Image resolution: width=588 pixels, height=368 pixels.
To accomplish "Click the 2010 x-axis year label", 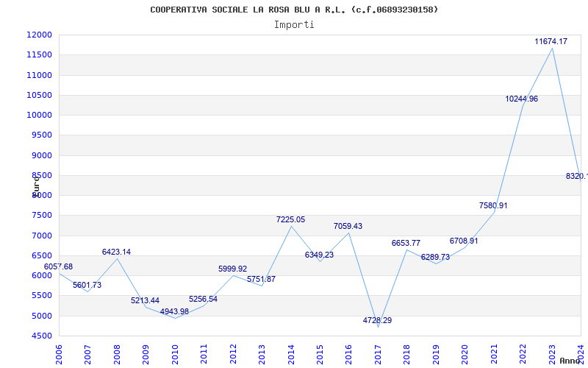I will click(175, 355).
